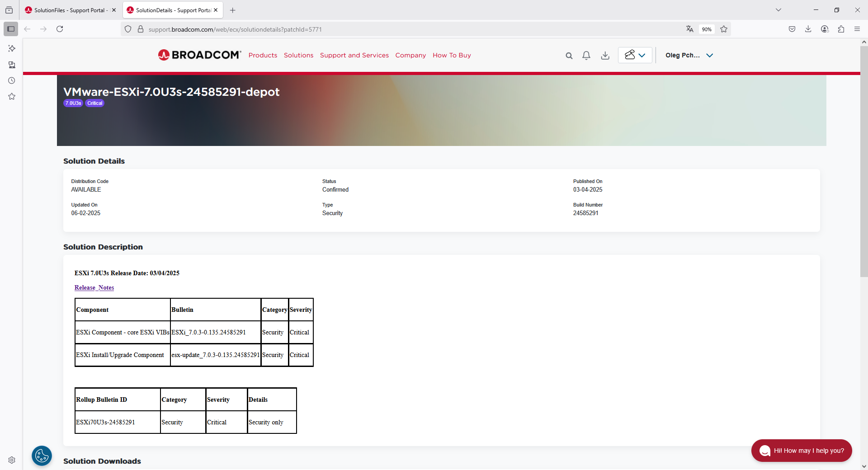Focus the address bar URL
This screenshot has width=868, height=470.
235,29
